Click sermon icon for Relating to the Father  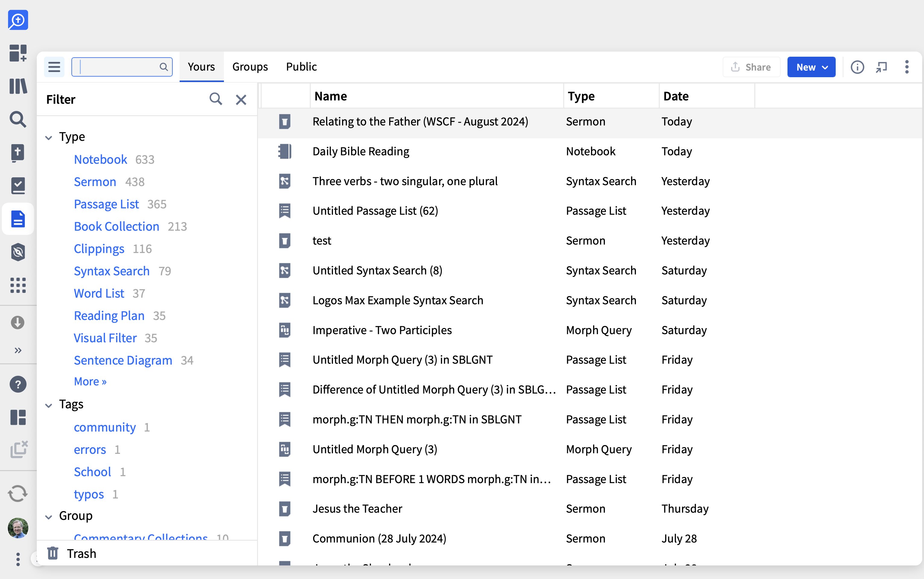click(285, 122)
